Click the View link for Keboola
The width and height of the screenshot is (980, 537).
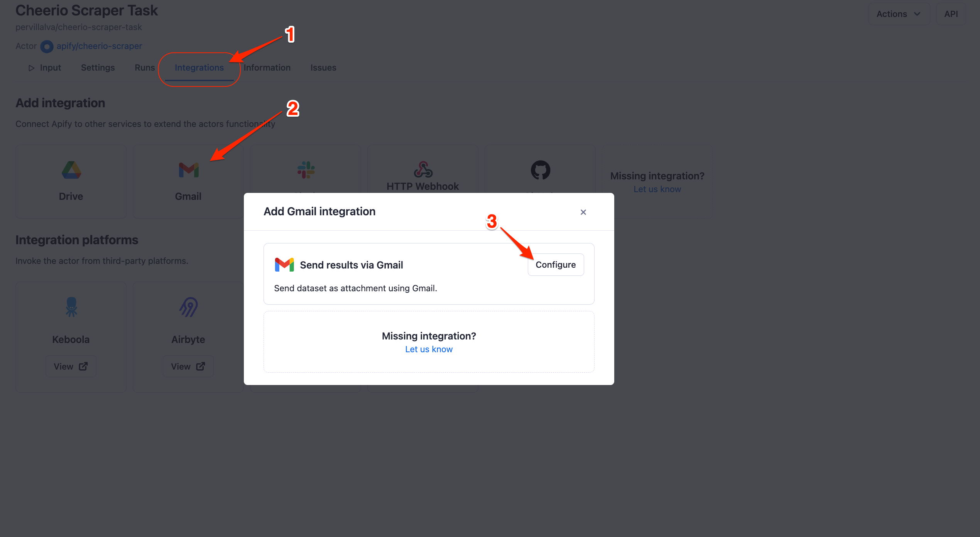point(71,366)
